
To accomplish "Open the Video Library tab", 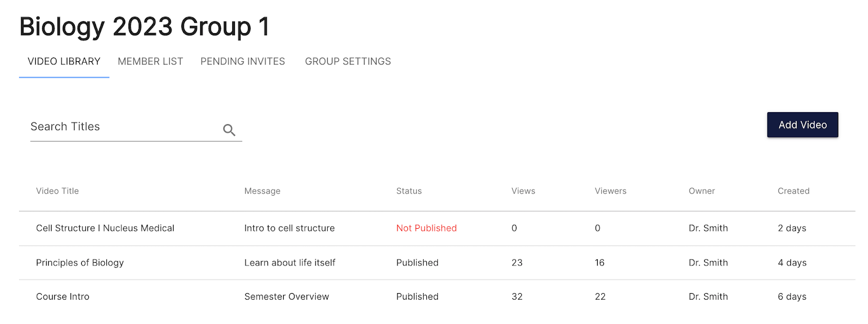I will [x=64, y=62].
